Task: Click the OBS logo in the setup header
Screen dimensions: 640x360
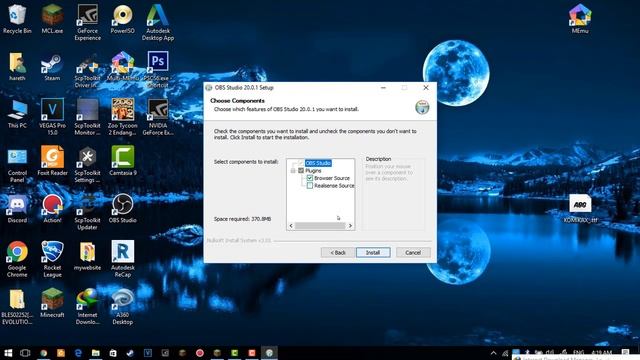Action: pyautogui.click(x=422, y=107)
